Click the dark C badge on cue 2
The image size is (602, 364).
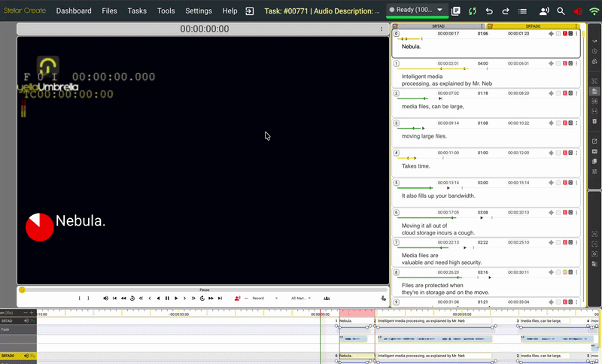click(570, 93)
